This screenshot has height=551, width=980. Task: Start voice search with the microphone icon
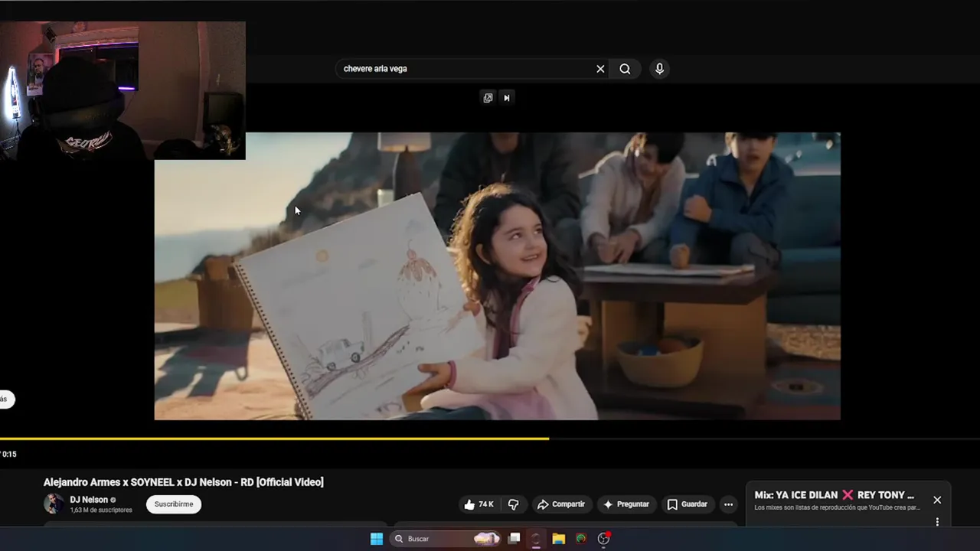(x=659, y=69)
